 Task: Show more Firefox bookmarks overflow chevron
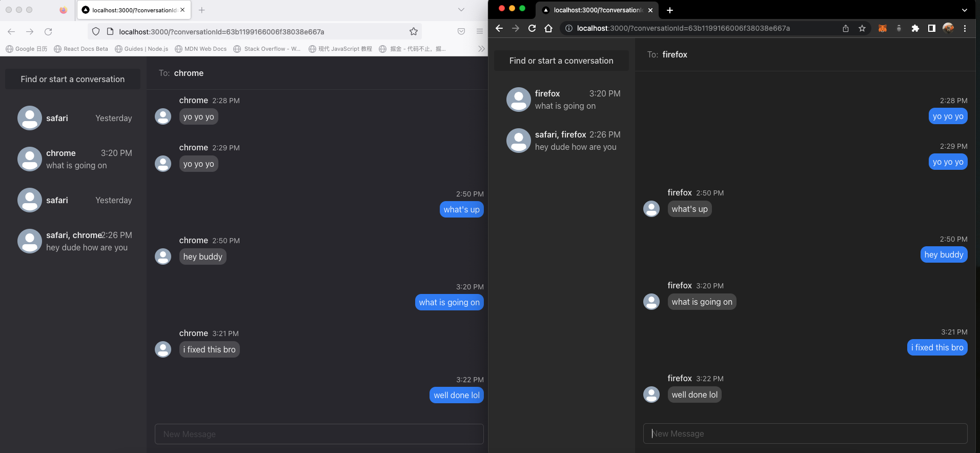pyautogui.click(x=481, y=49)
